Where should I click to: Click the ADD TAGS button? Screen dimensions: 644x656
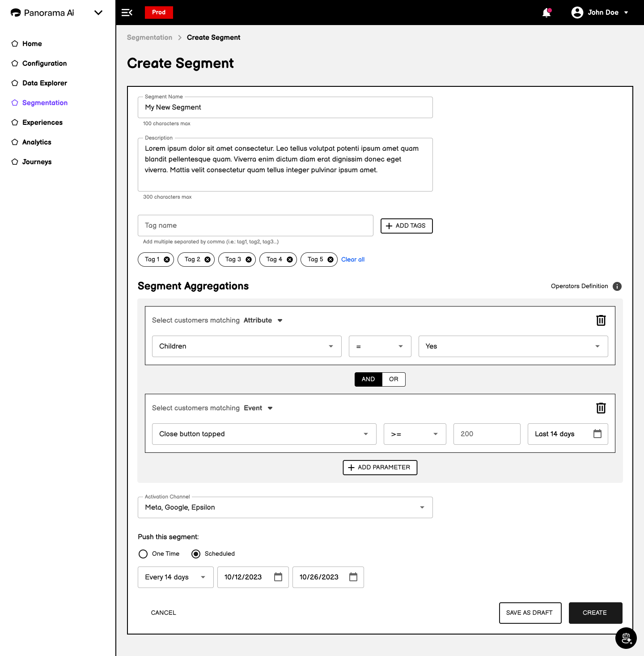407,226
